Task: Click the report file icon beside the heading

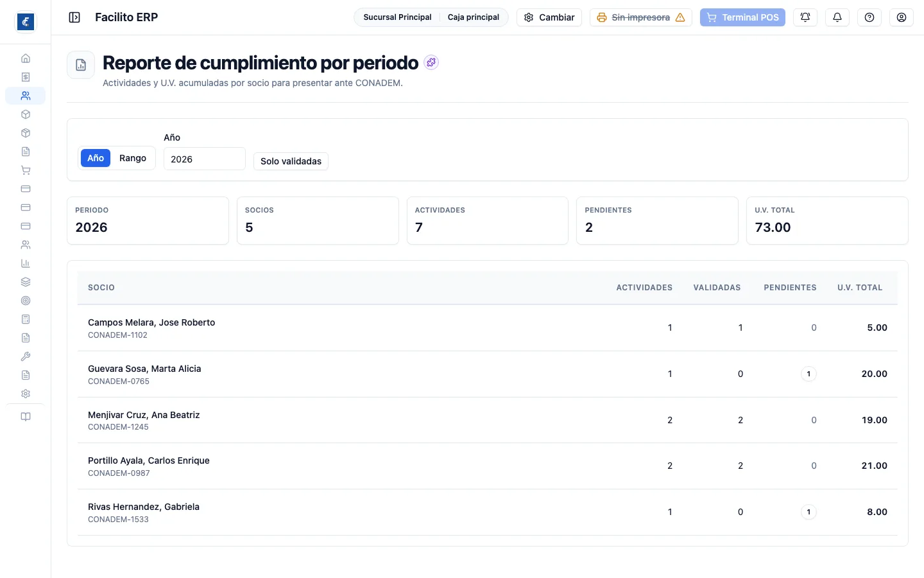Action: pos(81,65)
